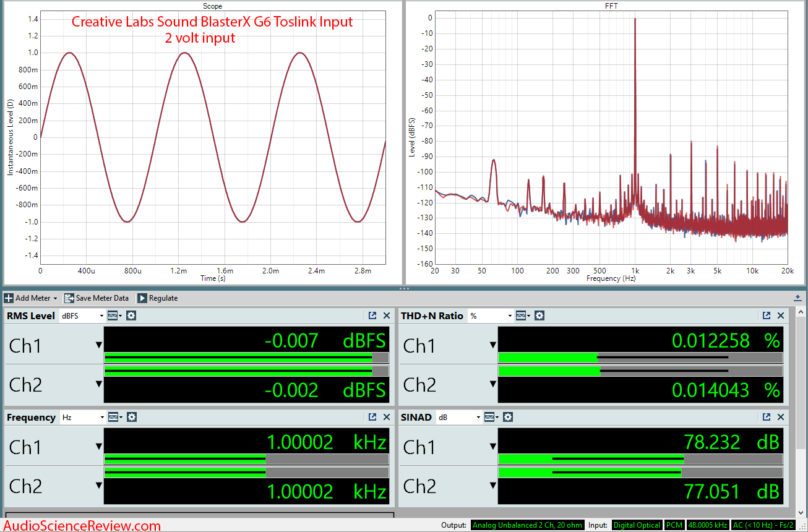
Task: Expand SINAD Ch1 arrow menu
Action: [492, 447]
